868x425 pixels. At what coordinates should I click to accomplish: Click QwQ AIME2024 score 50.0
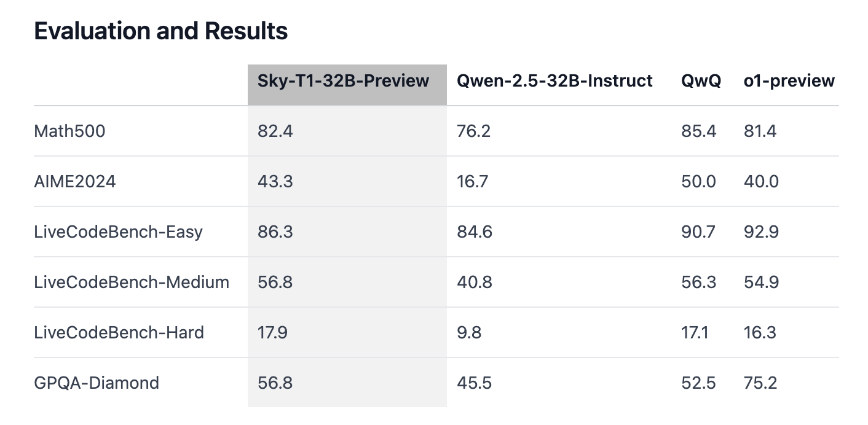pyautogui.click(x=698, y=182)
